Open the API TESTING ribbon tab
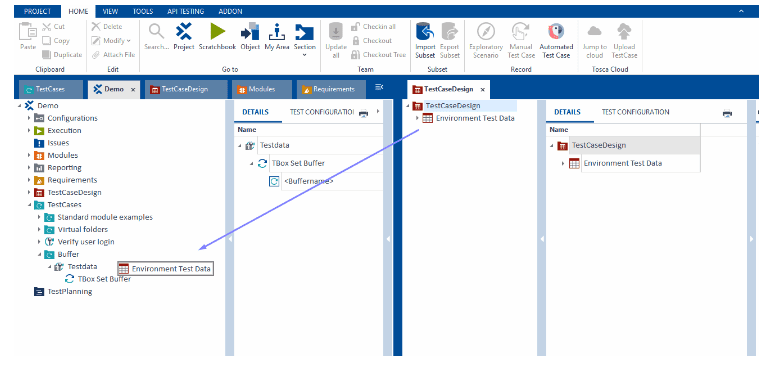Image resolution: width=767 pixels, height=365 pixels. [185, 11]
